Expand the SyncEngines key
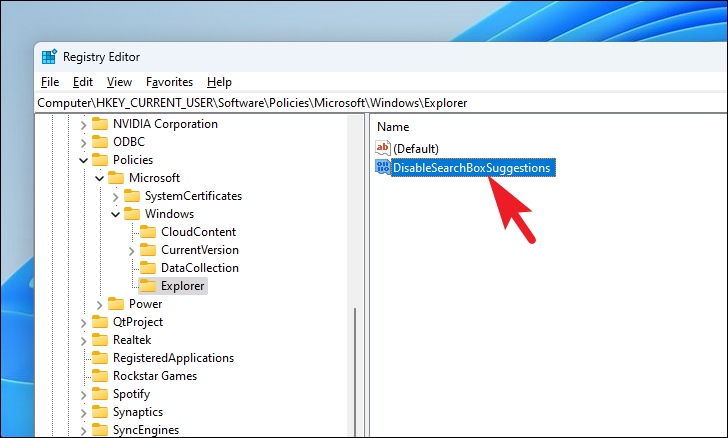 (83, 431)
